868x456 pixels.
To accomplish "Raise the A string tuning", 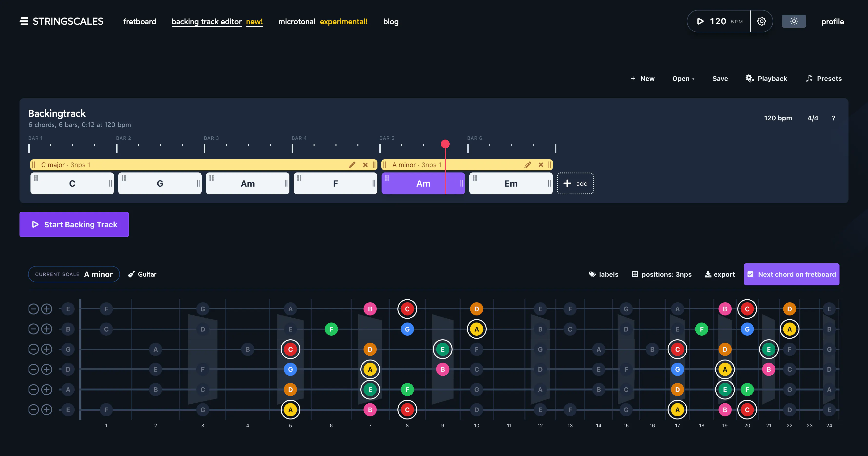I will click(x=47, y=390).
